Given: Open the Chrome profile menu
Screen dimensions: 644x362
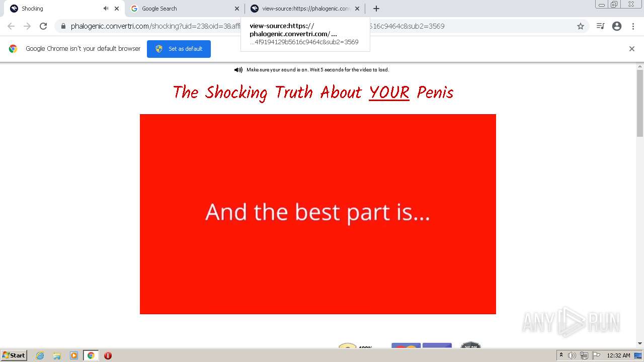Looking at the screenshot, I should (617, 26).
